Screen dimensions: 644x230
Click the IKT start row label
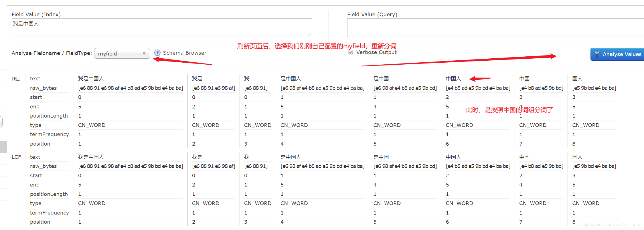36,97
